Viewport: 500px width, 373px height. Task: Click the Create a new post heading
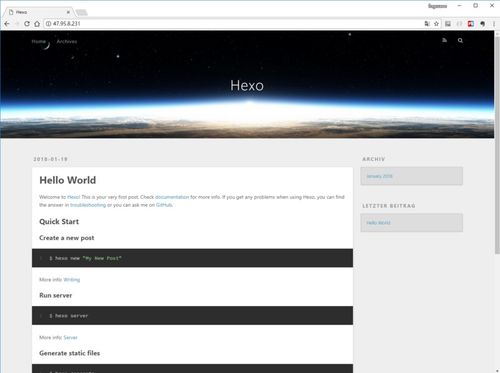click(x=67, y=238)
